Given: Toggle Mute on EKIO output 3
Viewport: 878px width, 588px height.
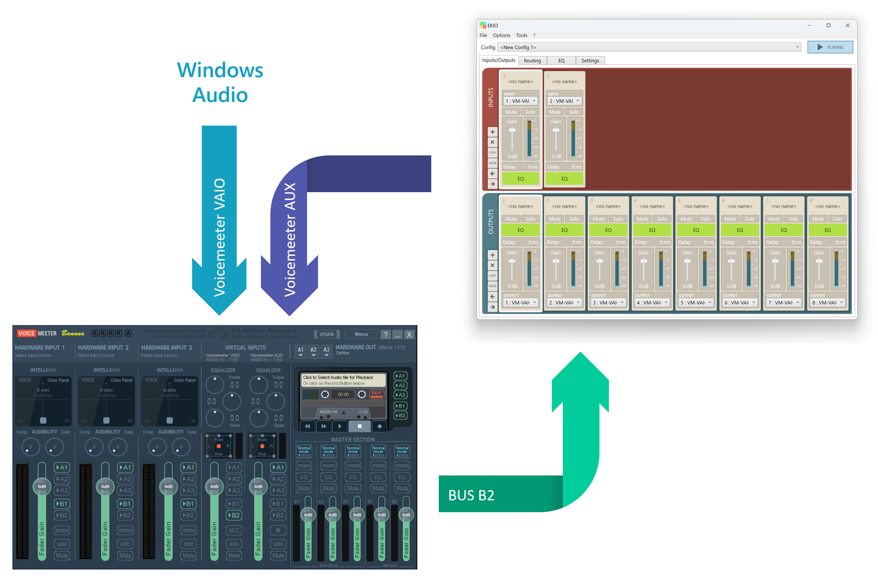Looking at the screenshot, I should [598, 219].
